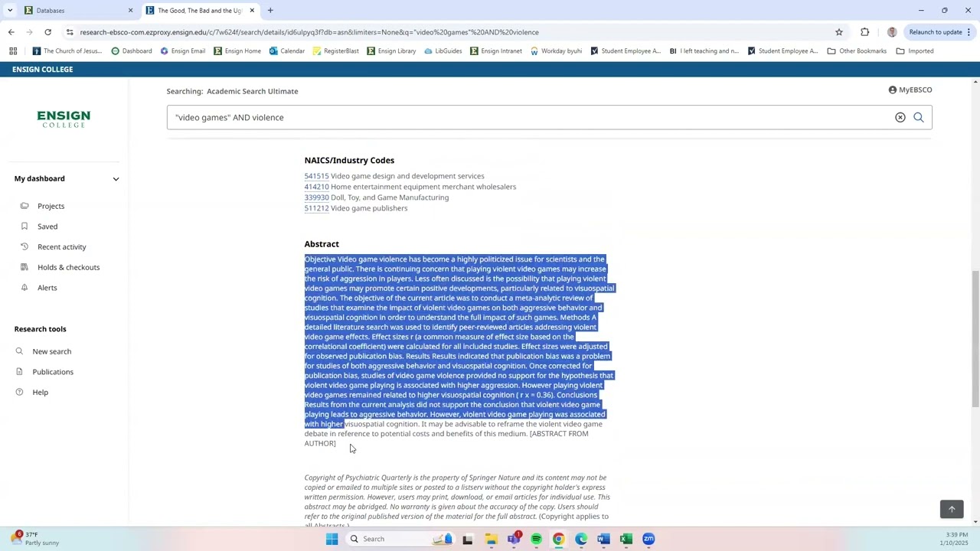980x551 pixels.
Task: Open browser extensions puzzle icon
Action: (x=864, y=32)
